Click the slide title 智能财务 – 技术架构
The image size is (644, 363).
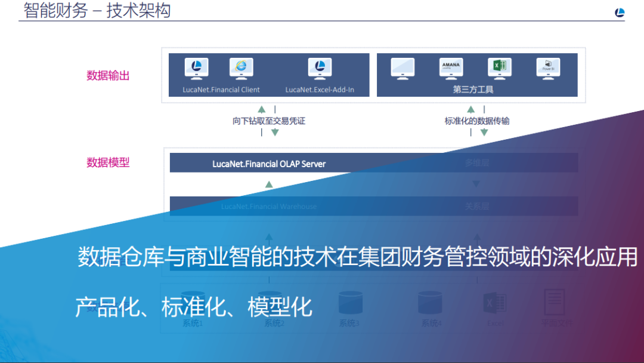pos(97,10)
